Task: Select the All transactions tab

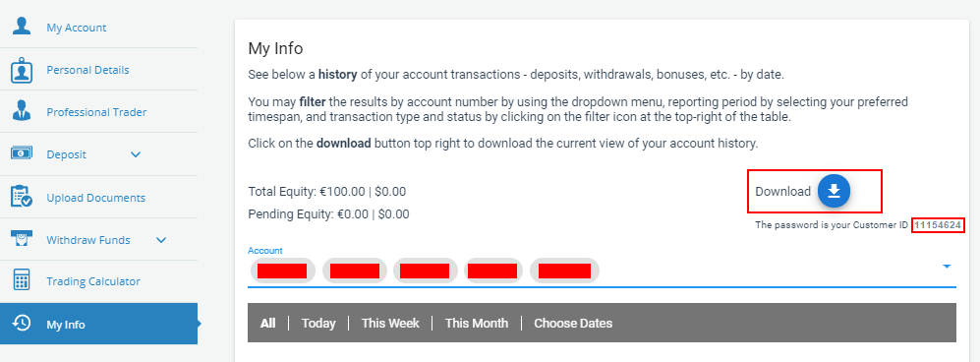Action: click(268, 324)
